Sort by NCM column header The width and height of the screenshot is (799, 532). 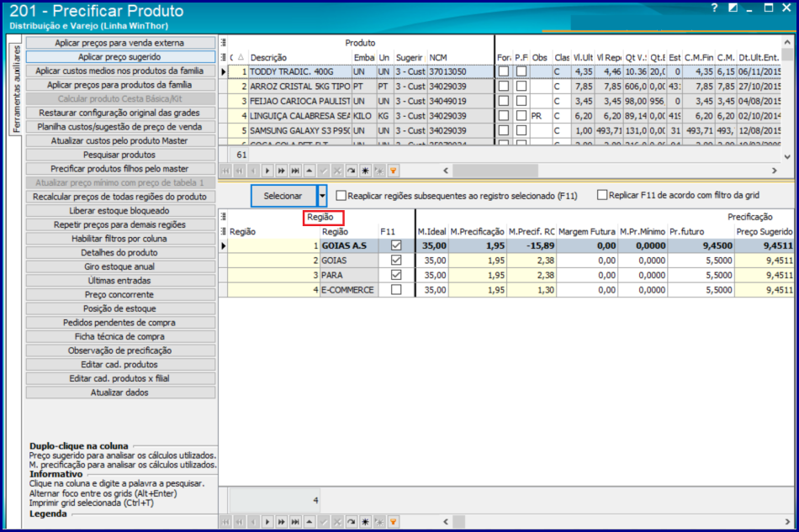pos(460,57)
